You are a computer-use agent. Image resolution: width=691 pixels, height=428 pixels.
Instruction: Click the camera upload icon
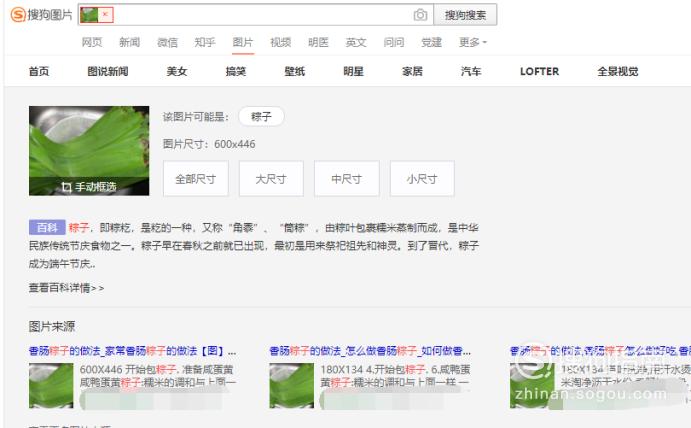[420, 15]
